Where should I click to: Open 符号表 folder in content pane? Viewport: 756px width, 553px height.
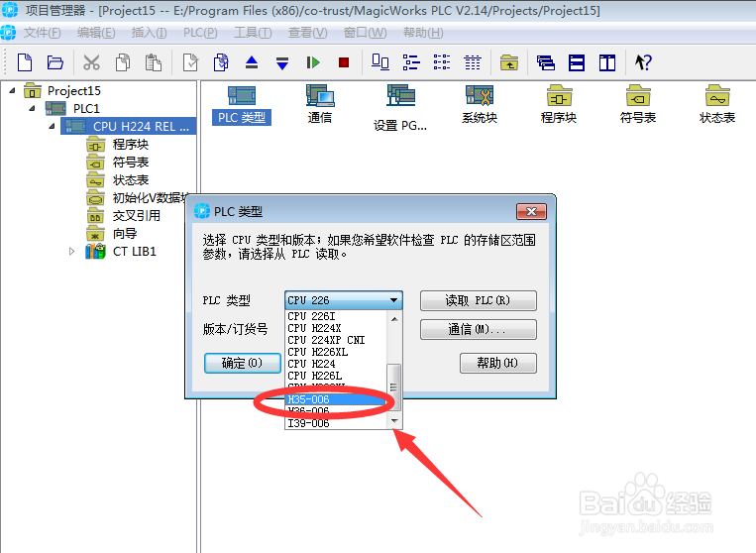pos(638,104)
